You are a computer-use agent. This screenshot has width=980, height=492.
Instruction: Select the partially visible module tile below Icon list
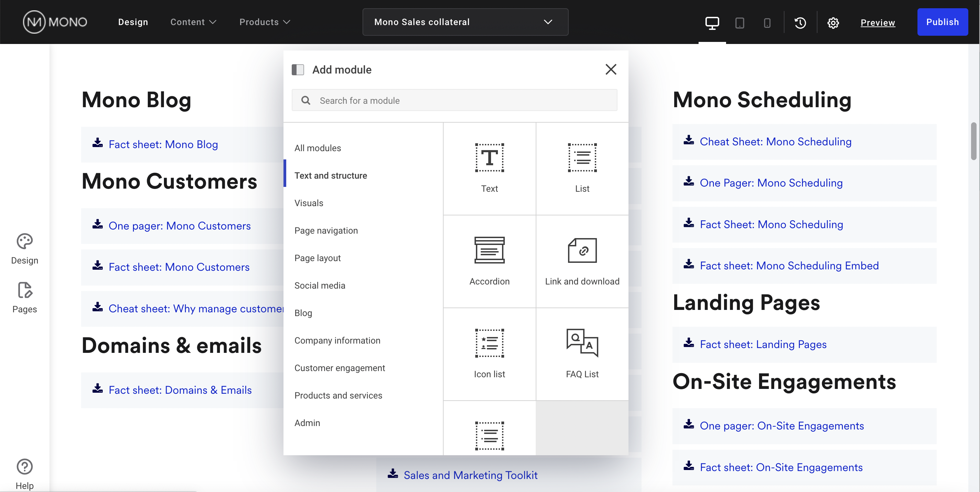pyautogui.click(x=489, y=428)
